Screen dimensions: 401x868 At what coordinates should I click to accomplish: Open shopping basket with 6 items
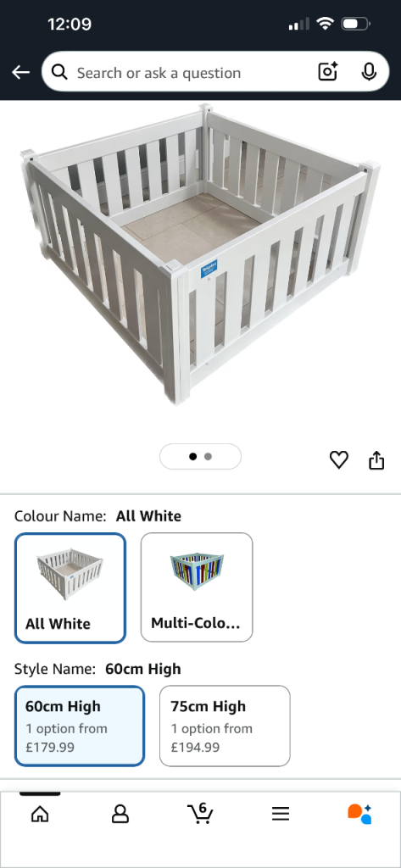[200, 813]
